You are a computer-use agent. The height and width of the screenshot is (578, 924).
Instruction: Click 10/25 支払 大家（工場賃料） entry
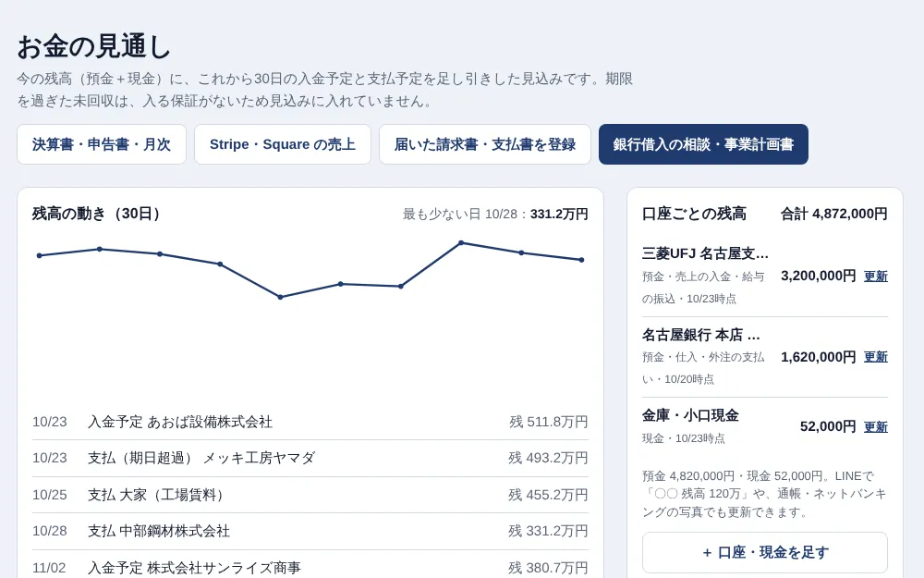click(x=310, y=495)
